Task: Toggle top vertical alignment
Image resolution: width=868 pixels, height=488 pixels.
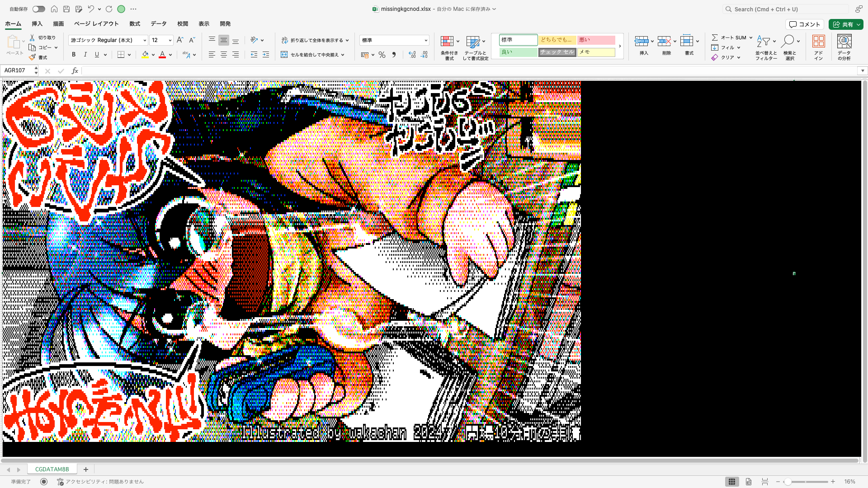Action: 212,40
